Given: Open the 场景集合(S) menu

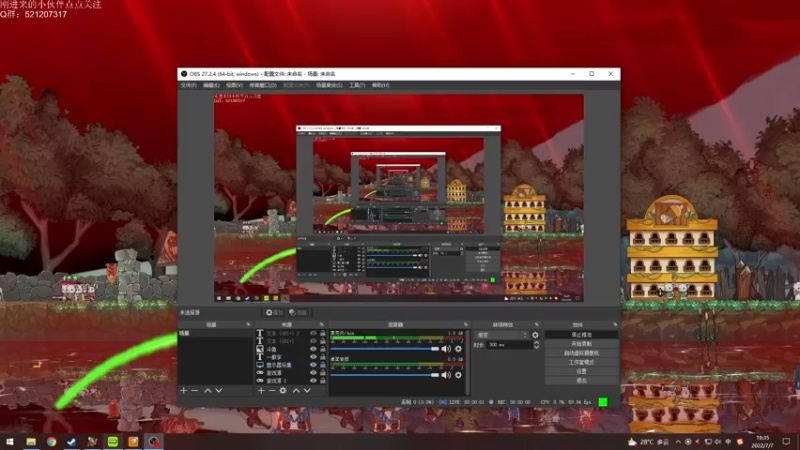Looking at the screenshot, I should [329, 85].
